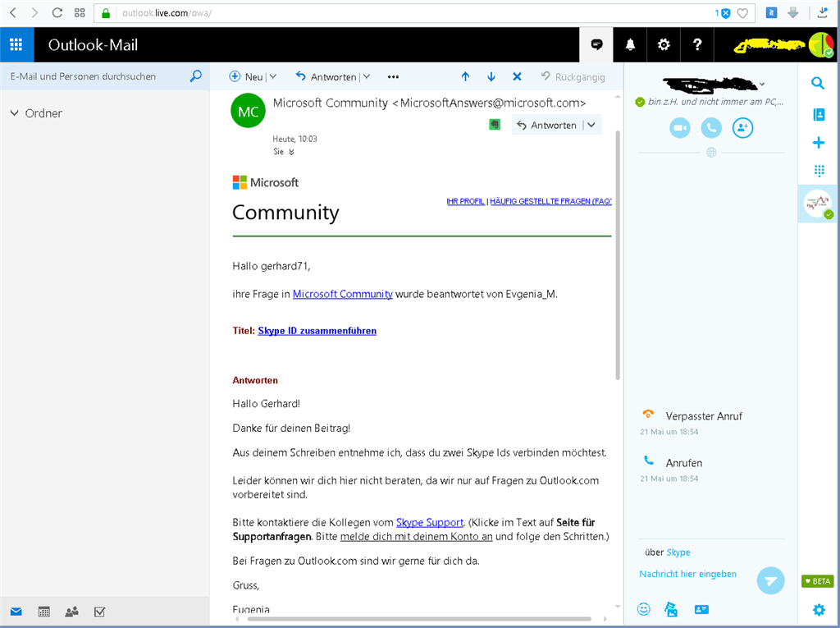Start a Skype video call
840x628 pixels.
pyautogui.click(x=680, y=127)
